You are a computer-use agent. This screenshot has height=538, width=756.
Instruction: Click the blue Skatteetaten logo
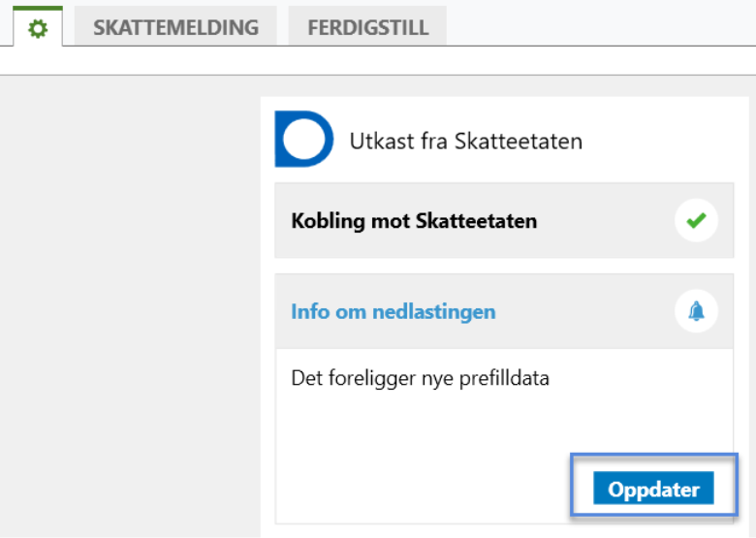click(x=303, y=139)
